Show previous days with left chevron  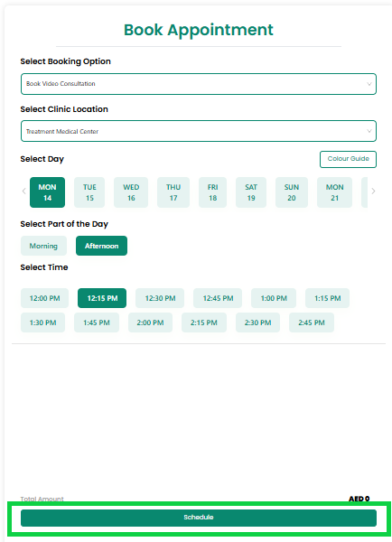coord(23,192)
